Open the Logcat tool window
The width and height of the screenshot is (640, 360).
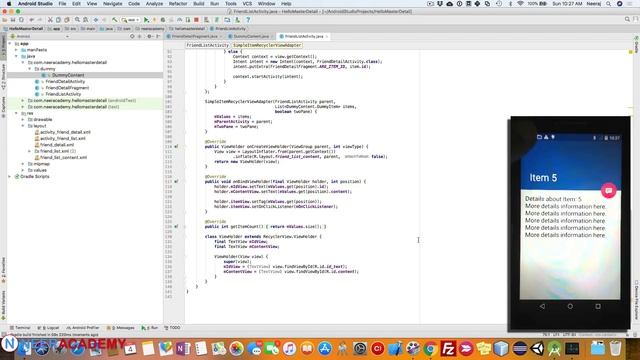(49, 328)
